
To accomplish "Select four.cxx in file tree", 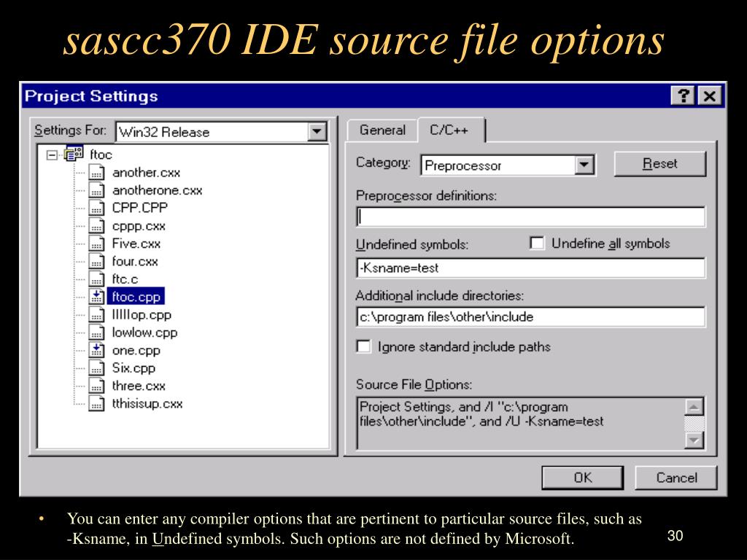I will 135,262.
